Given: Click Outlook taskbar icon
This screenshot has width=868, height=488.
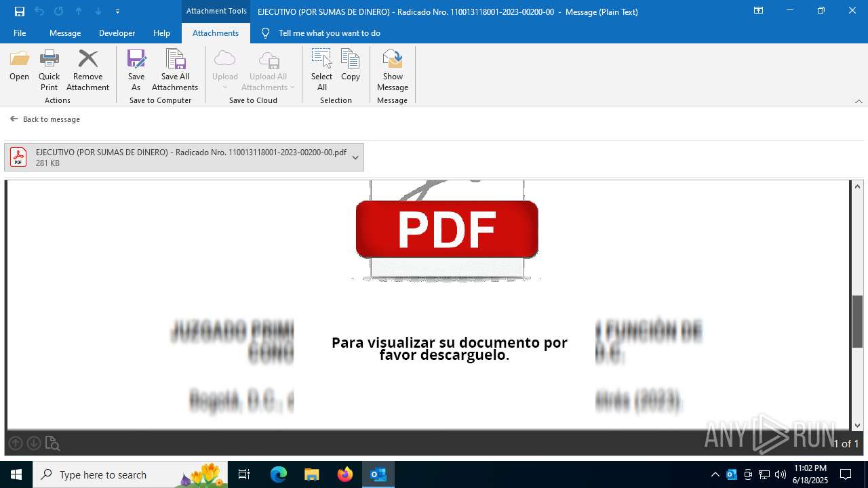Looking at the screenshot, I should click(x=378, y=474).
